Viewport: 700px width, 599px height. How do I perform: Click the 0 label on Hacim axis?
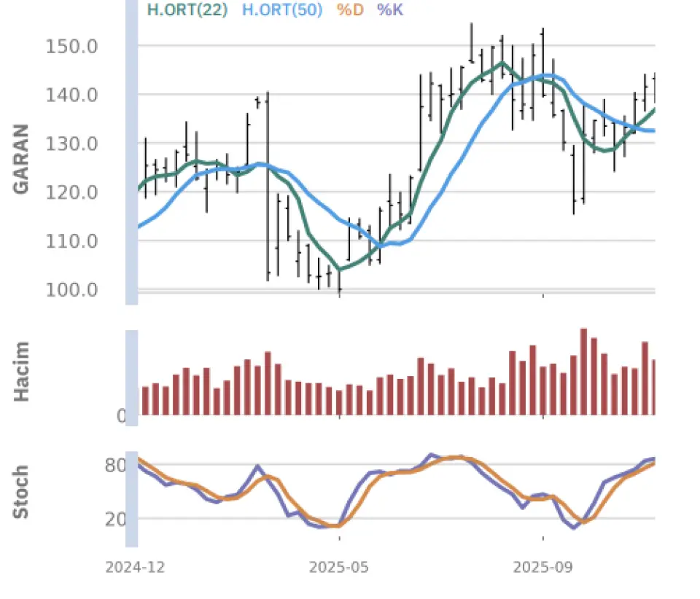point(122,416)
